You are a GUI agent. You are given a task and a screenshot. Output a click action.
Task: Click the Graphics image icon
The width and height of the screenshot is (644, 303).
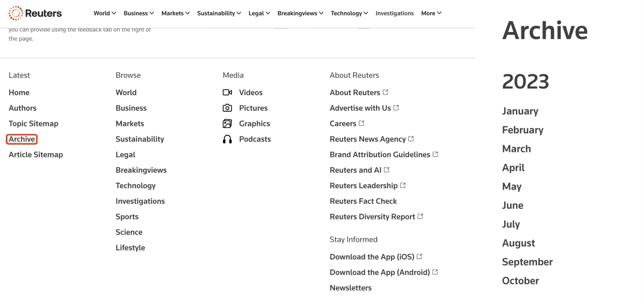pyautogui.click(x=227, y=123)
